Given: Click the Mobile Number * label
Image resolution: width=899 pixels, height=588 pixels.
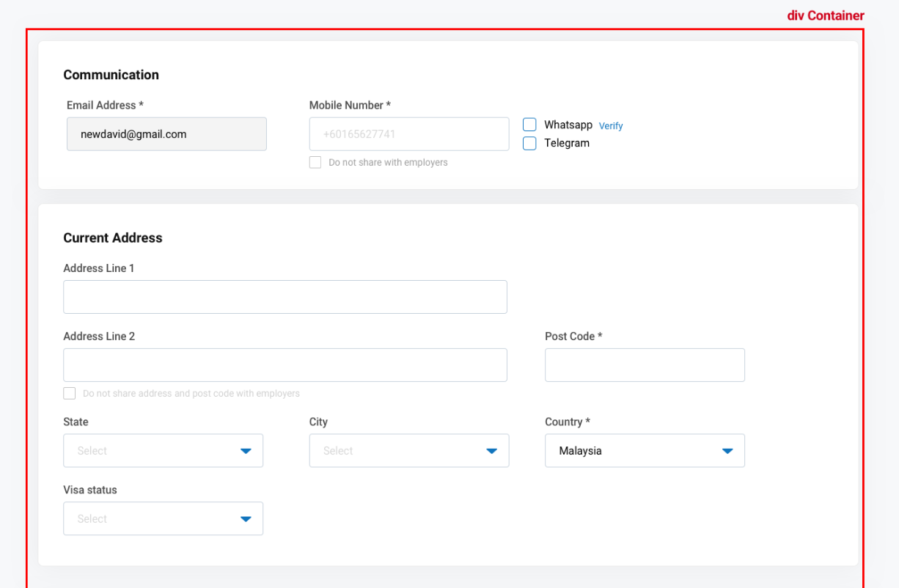Looking at the screenshot, I should [350, 106].
